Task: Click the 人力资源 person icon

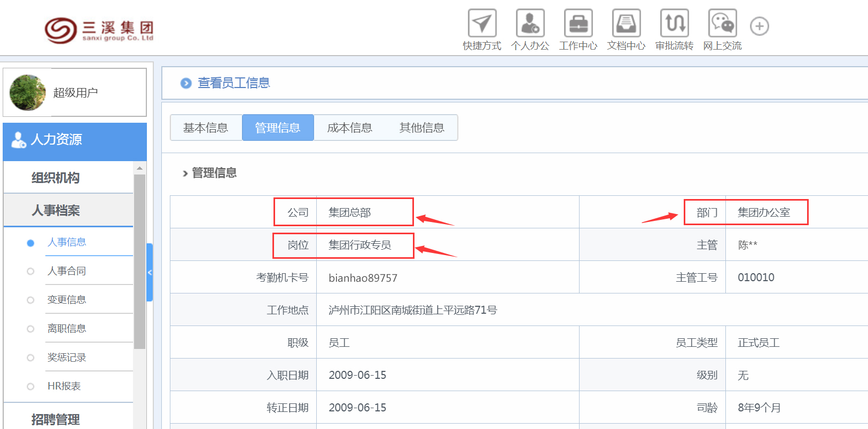Action: (19, 140)
